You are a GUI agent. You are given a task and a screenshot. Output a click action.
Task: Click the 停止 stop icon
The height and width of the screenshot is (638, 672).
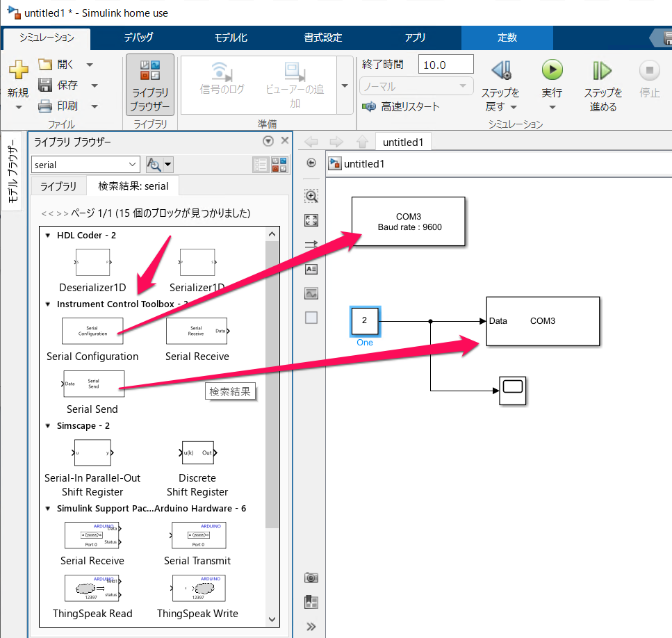click(x=649, y=69)
